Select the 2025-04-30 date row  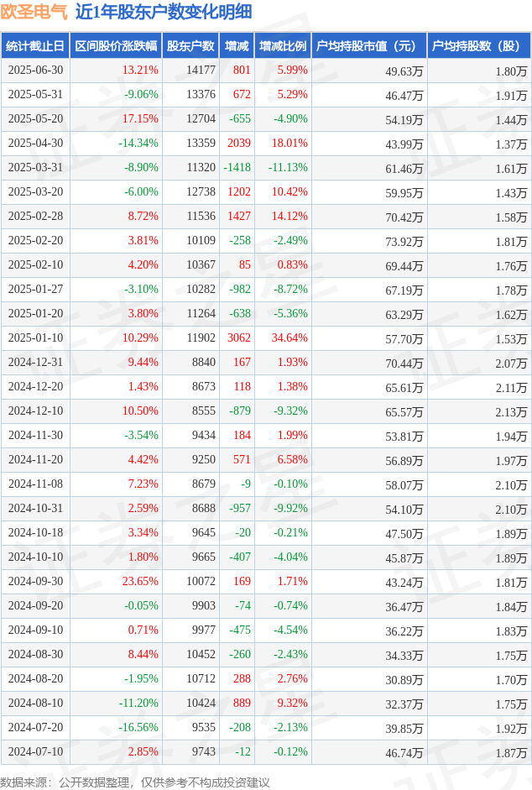tap(266, 143)
